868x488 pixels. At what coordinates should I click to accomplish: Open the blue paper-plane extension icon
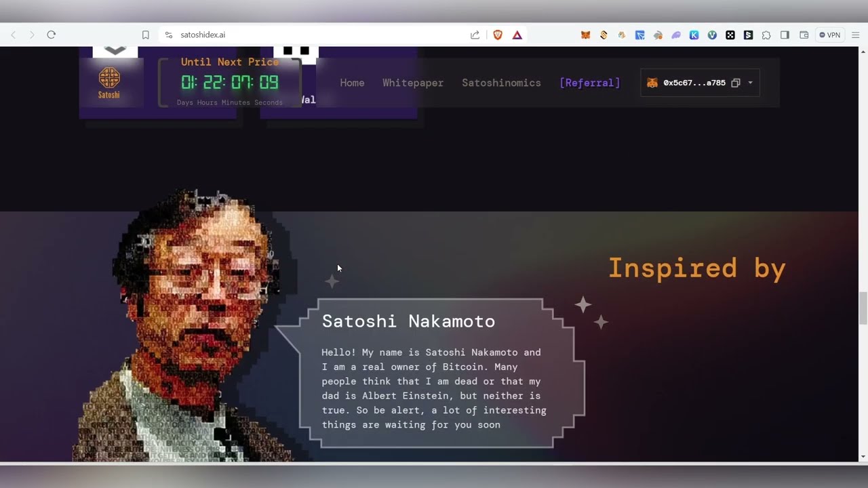coord(639,35)
